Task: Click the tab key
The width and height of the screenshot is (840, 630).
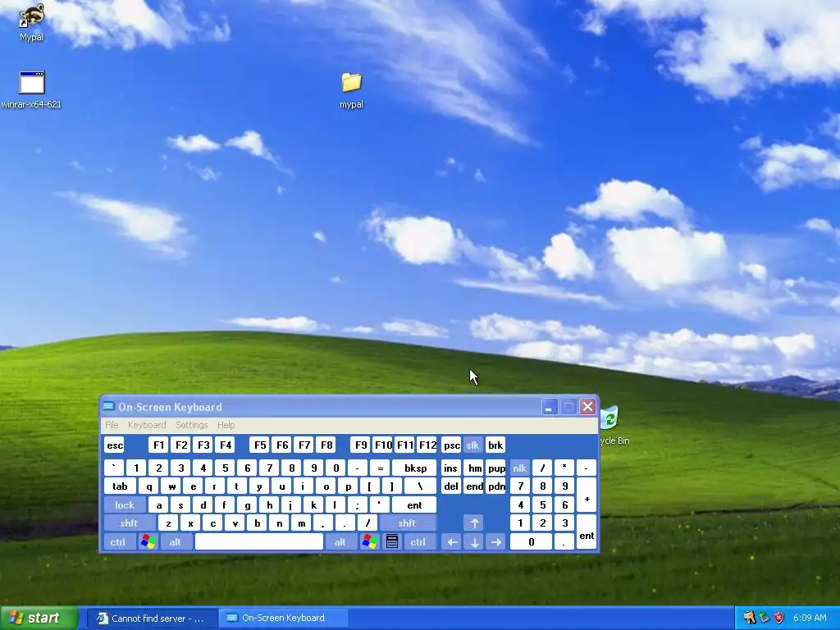Action: tap(120, 486)
